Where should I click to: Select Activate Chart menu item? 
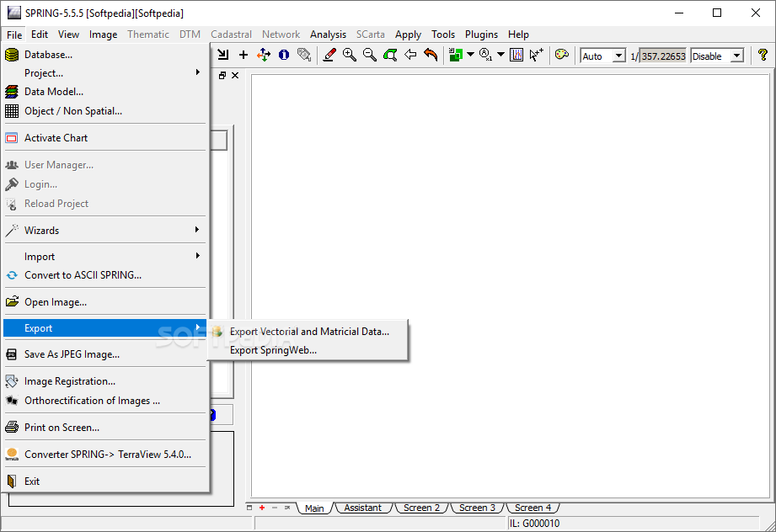point(104,138)
